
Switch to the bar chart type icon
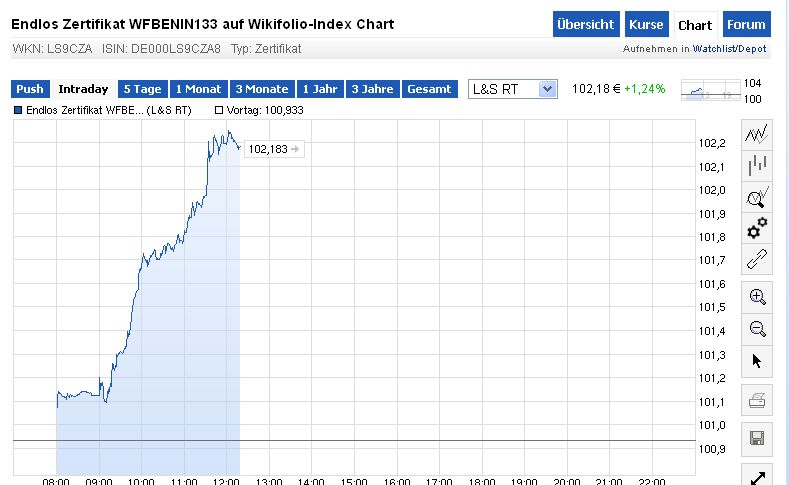[x=757, y=165]
